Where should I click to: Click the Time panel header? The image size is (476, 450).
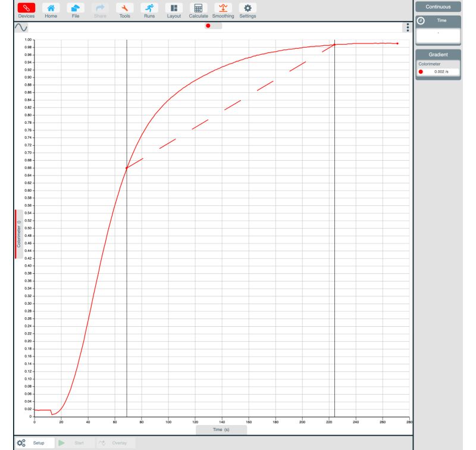point(438,20)
